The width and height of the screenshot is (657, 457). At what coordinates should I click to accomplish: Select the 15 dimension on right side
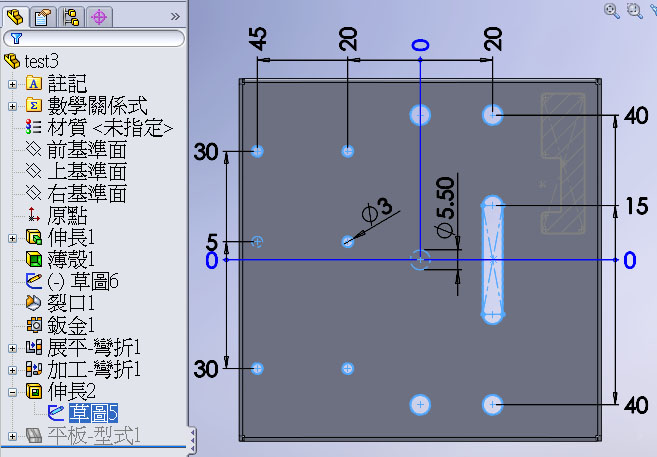pyautogui.click(x=636, y=206)
